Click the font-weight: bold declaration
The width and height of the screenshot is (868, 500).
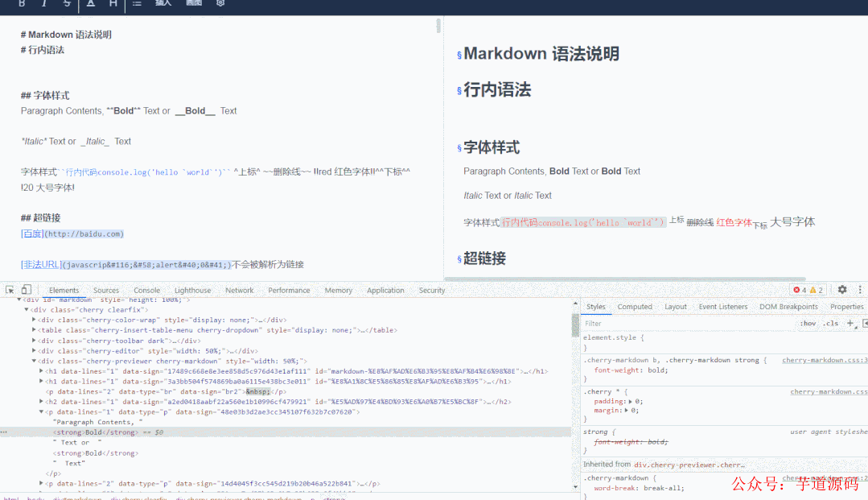[x=631, y=370]
